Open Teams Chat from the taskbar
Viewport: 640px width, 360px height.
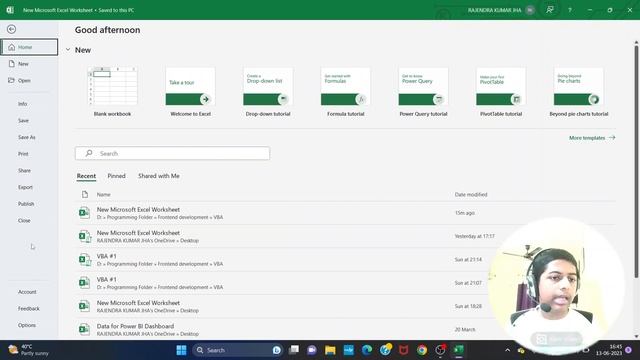pos(312,350)
